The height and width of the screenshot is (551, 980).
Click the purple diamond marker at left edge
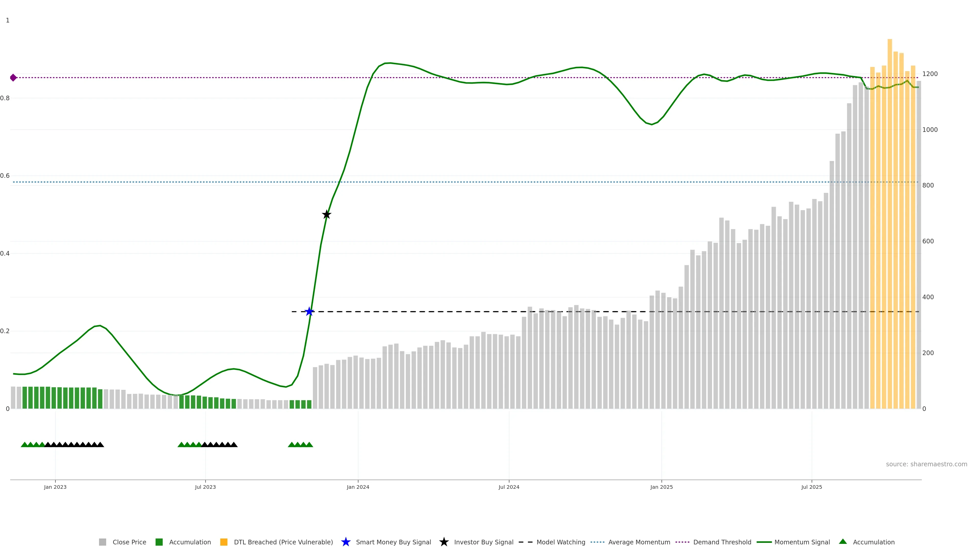coord(13,78)
